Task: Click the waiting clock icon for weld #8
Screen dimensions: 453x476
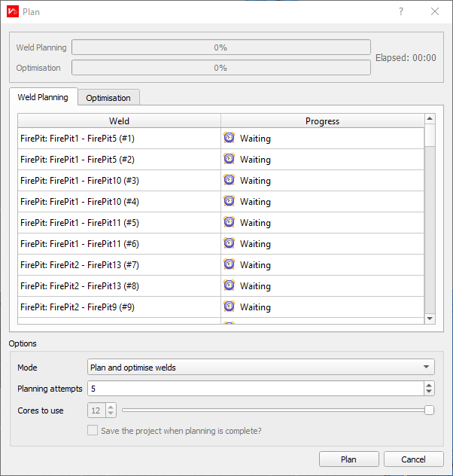Action: click(x=230, y=285)
